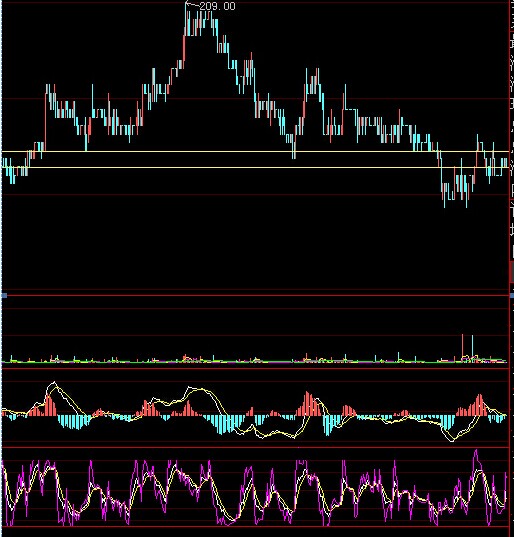514x537 pixels.
Task: Click the tallest red volume spike
Action: click(x=462, y=347)
